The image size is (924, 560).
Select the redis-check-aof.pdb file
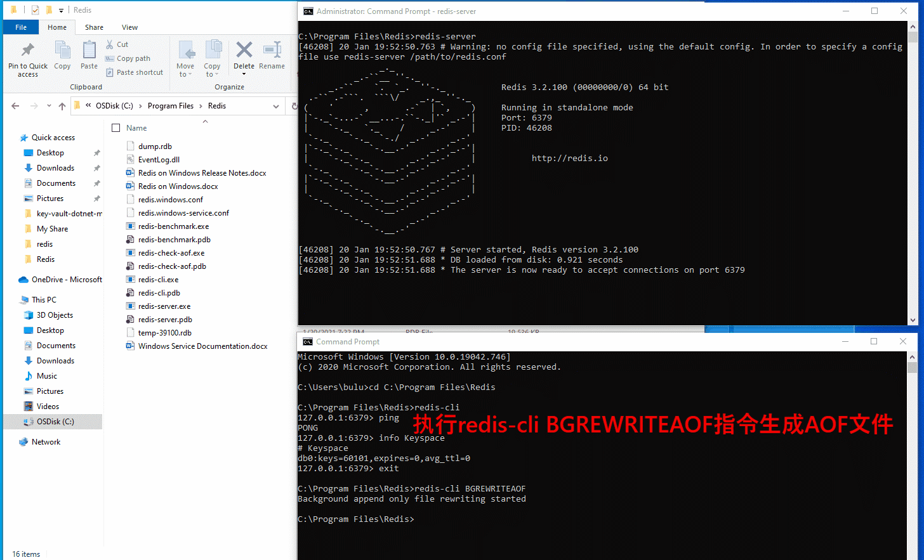[x=172, y=266]
